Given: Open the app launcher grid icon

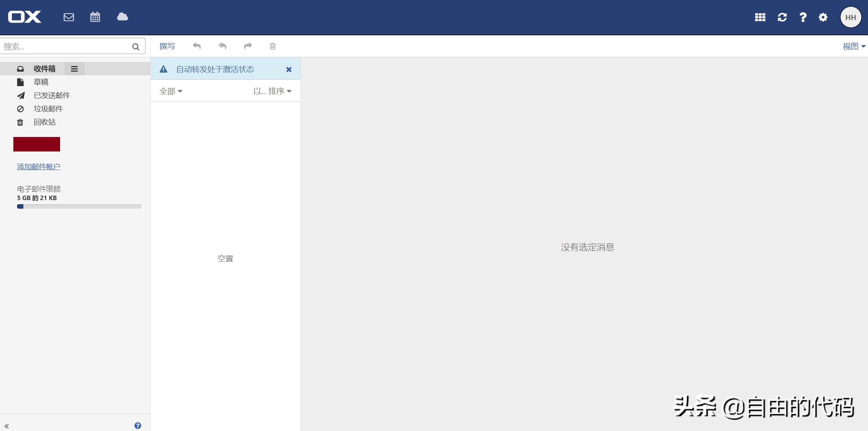Looking at the screenshot, I should [760, 17].
